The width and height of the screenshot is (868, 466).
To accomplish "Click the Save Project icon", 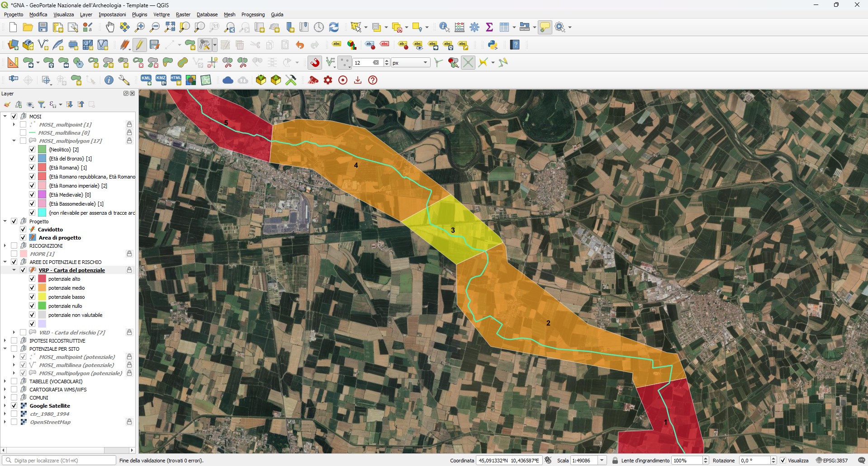I will point(43,27).
